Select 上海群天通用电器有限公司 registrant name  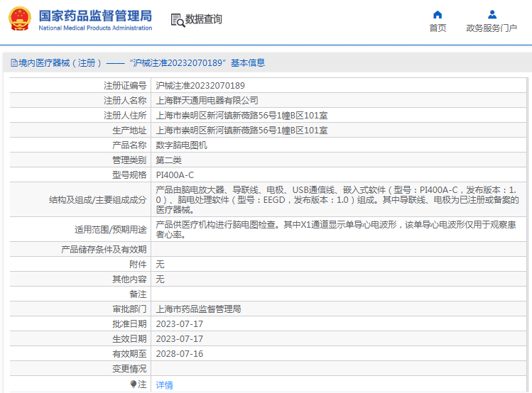point(207,101)
